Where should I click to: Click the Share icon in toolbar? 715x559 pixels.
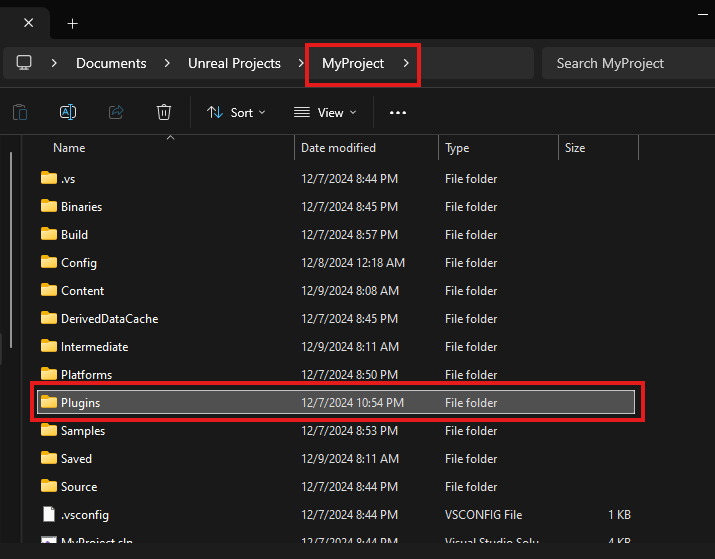tap(116, 112)
